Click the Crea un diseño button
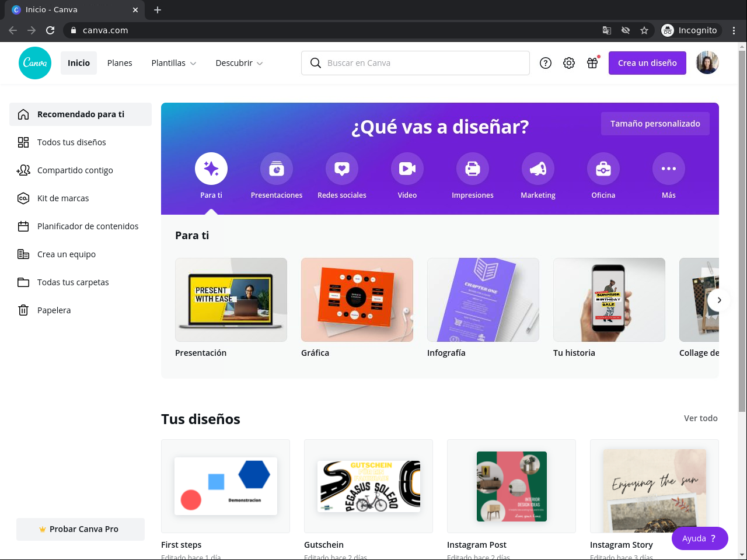This screenshot has height=560, width=747. pos(647,63)
